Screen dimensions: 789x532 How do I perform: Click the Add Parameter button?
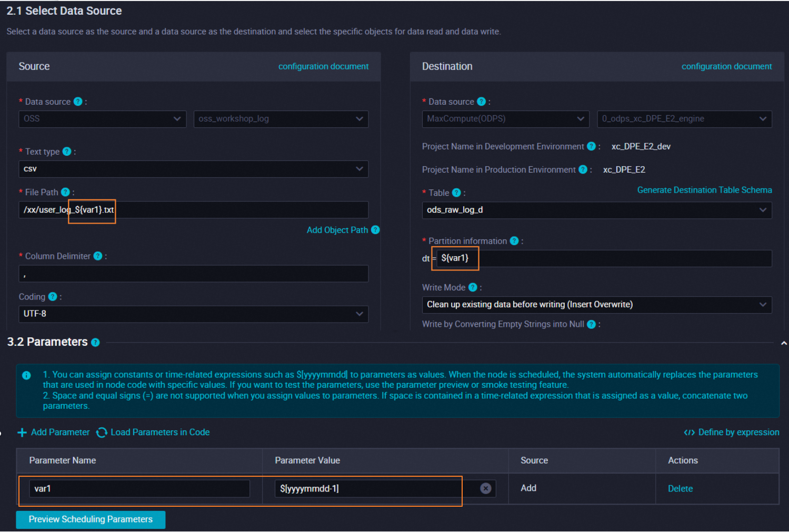(54, 433)
